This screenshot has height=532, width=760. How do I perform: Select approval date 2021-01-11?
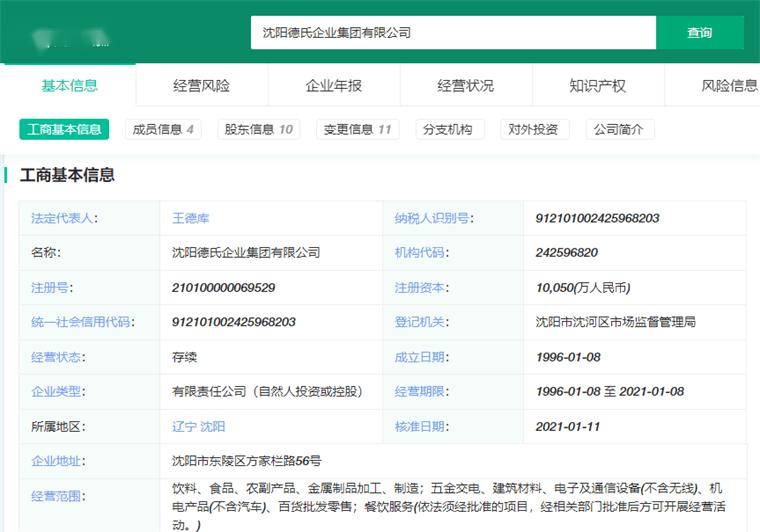pos(568,426)
